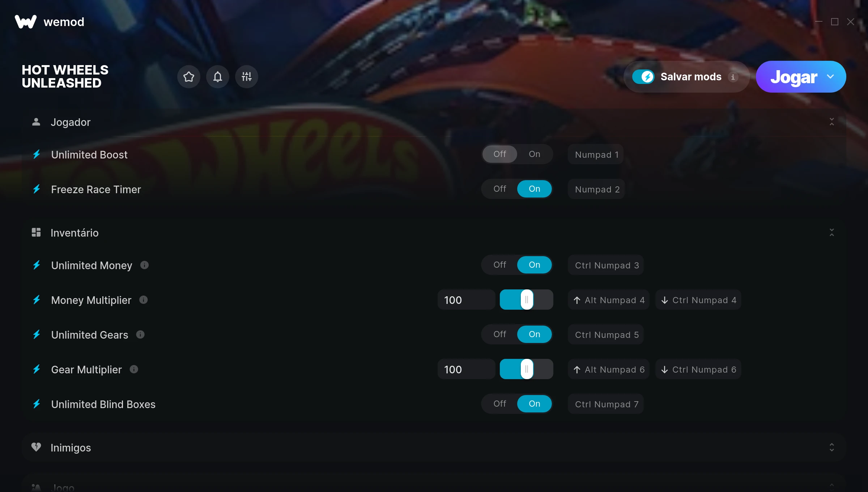Screen dimensions: 868x492
Task: Open the Jogar dropdown arrow
Action: [830, 77]
